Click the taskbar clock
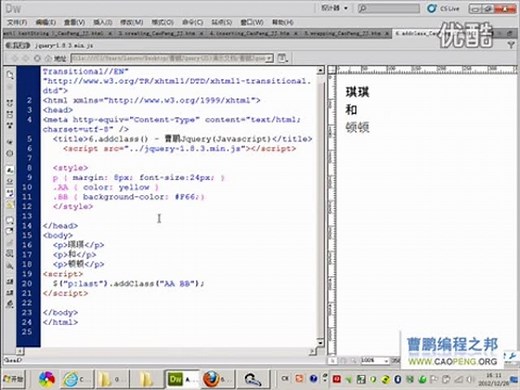The width and height of the screenshot is (520, 390). click(494, 379)
